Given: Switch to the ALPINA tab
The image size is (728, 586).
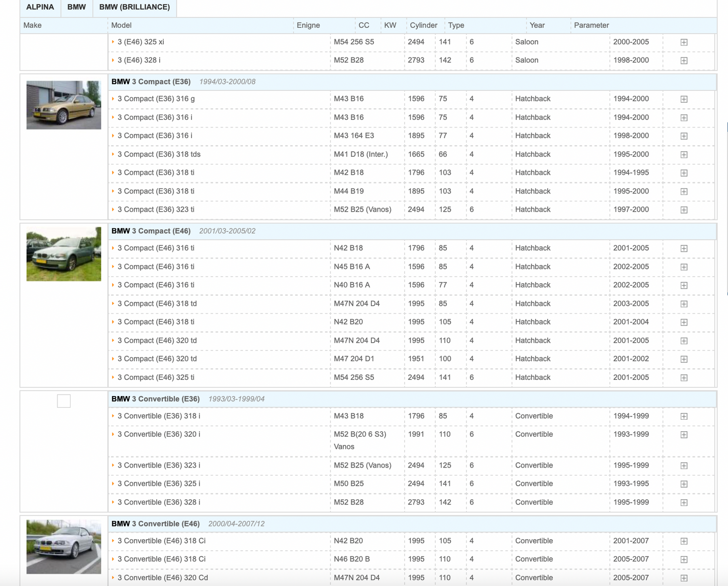Looking at the screenshot, I should click(x=40, y=8).
